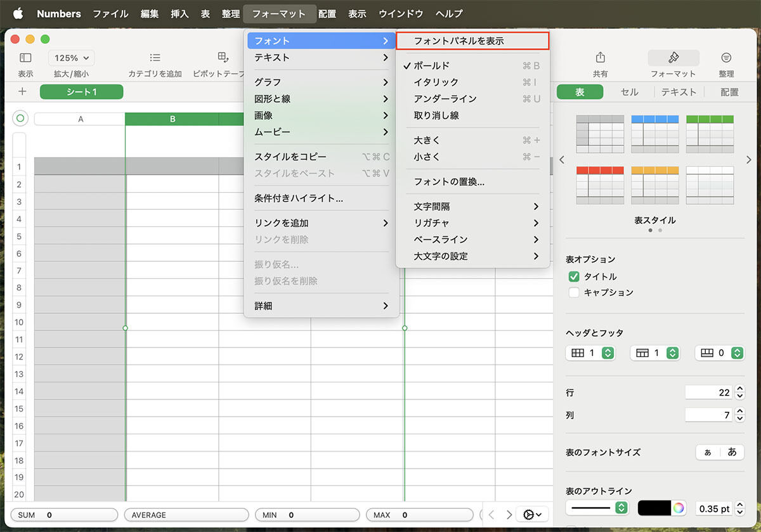761x532 pixels.
Task: Open フォントの置換... dialog
Action: 472,182
